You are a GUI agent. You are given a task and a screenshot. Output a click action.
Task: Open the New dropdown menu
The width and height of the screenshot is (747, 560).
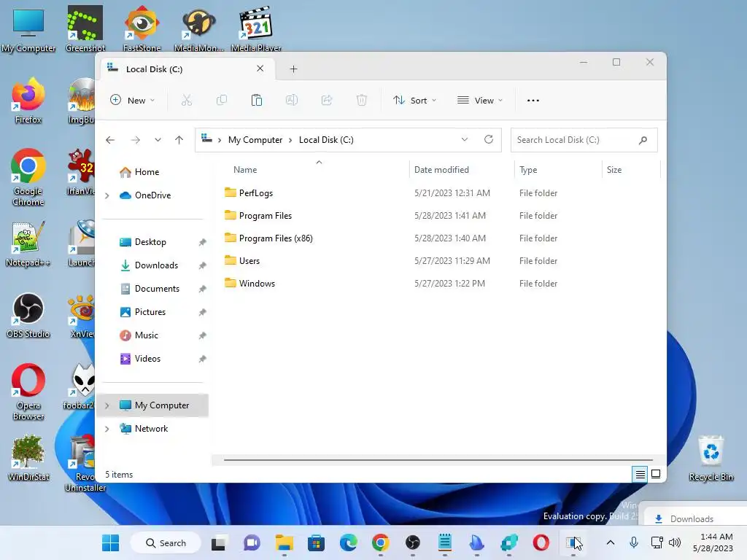[x=133, y=101]
